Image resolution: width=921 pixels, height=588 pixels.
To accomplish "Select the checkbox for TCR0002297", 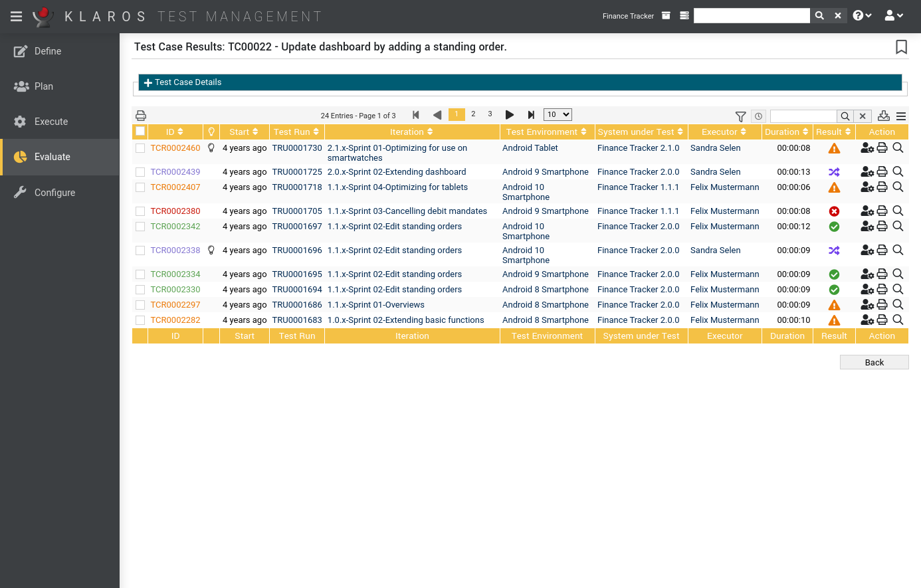I will 140,305.
